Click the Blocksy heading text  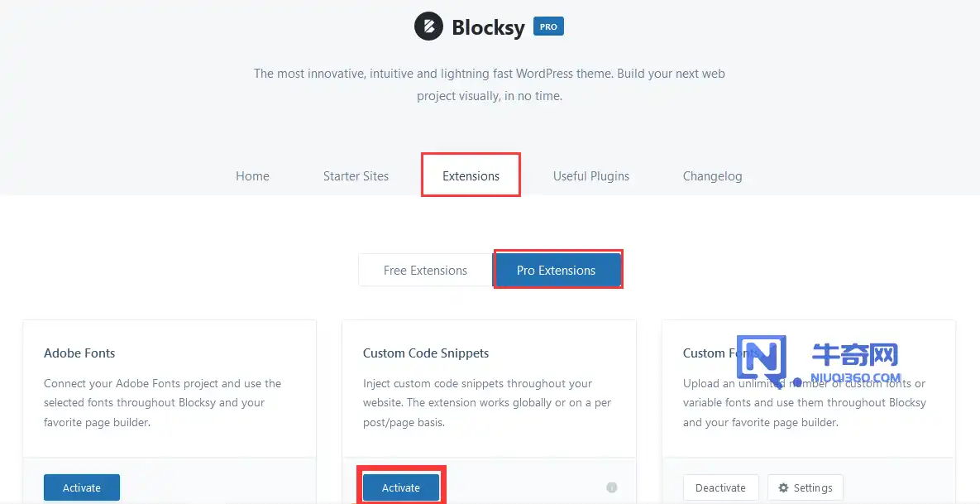488,26
